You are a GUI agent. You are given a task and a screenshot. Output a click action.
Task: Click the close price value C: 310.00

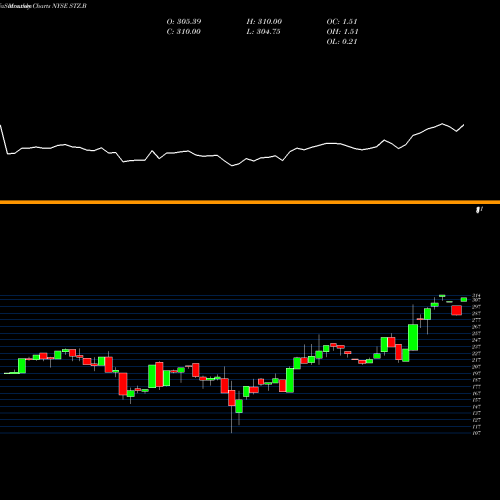click(184, 32)
